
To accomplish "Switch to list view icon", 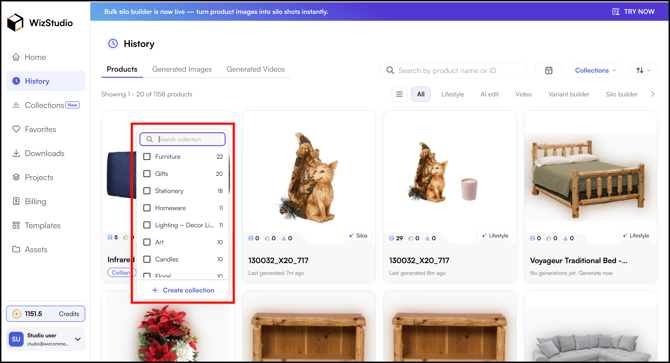I will click(399, 94).
